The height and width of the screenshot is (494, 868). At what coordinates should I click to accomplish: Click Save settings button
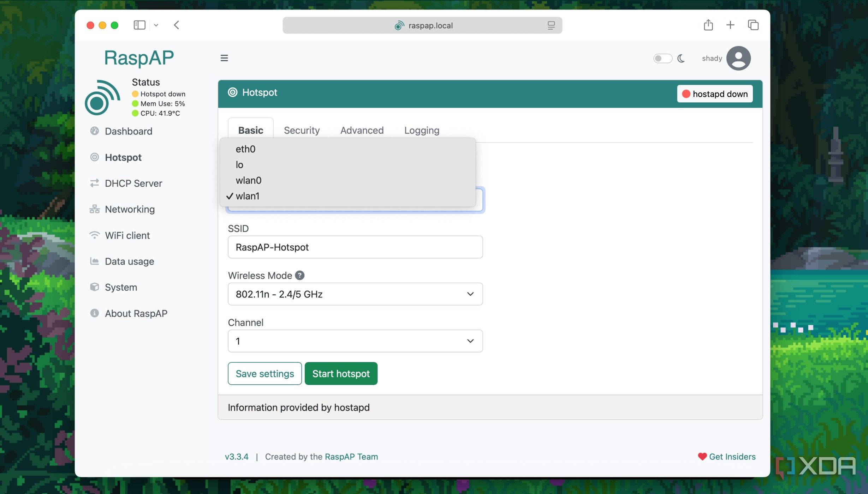coord(264,373)
